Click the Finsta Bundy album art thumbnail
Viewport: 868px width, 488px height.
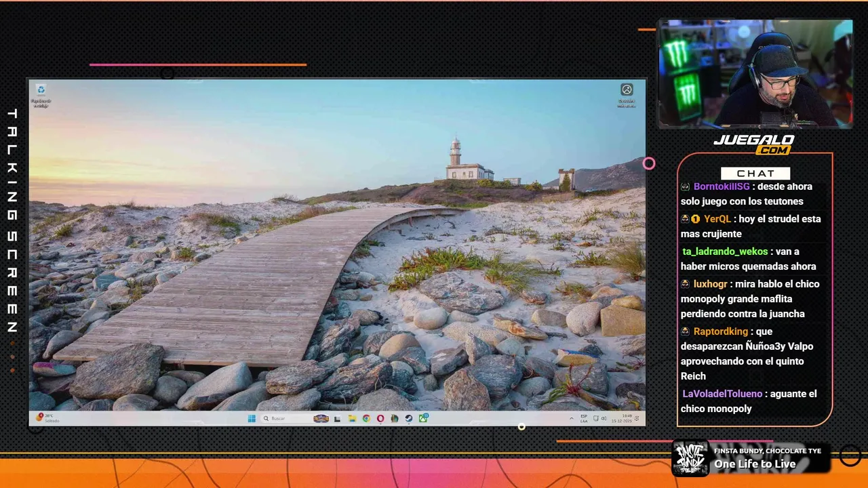click(690, 458)
